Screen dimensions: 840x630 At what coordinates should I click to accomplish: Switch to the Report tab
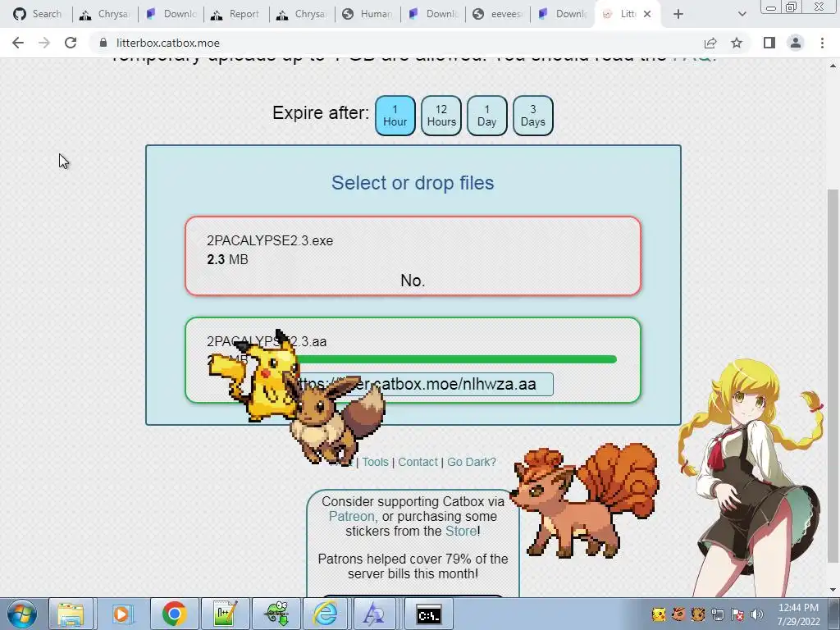[x=236, y=14]
